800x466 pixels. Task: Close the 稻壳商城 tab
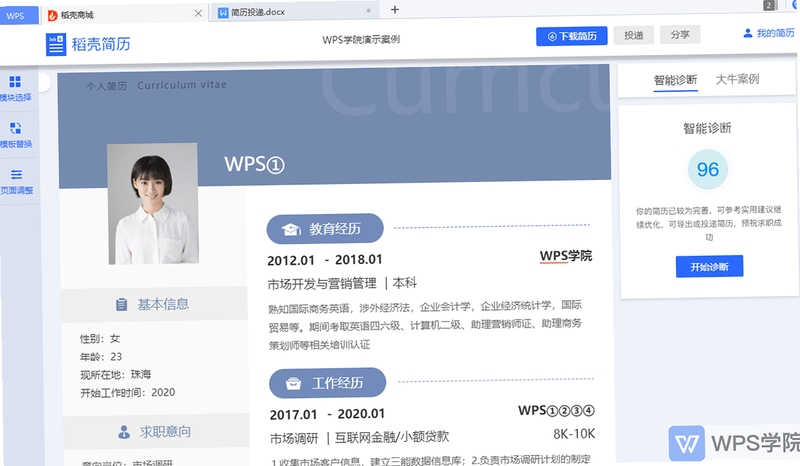(x=198, y=14)
